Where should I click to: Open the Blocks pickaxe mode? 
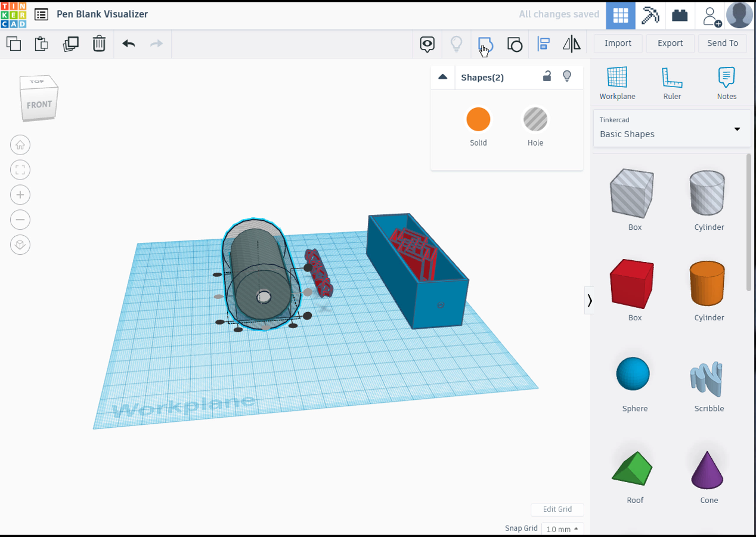tap(650, 15)
